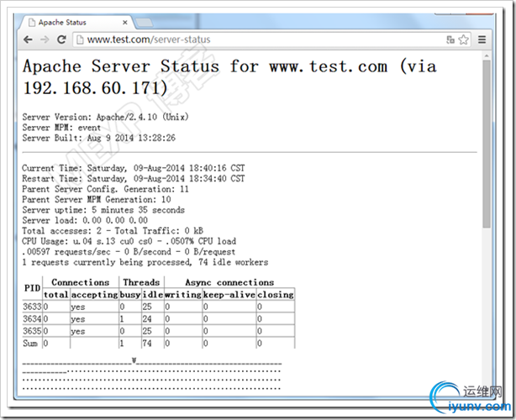The width and height of the screenshot is (516, 420).
Task: Click the scrollbar up arrow
Action: click(487, 56)
